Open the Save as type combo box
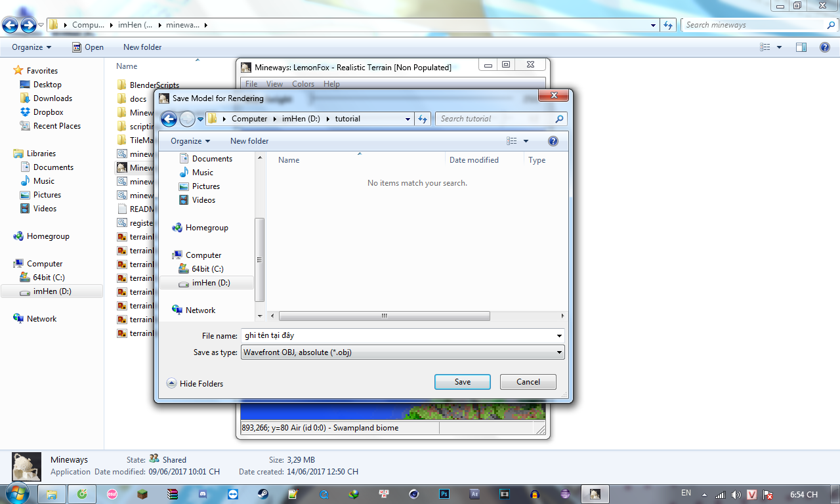The height and width of the screenshot is (504, 840). click(402, 352)
